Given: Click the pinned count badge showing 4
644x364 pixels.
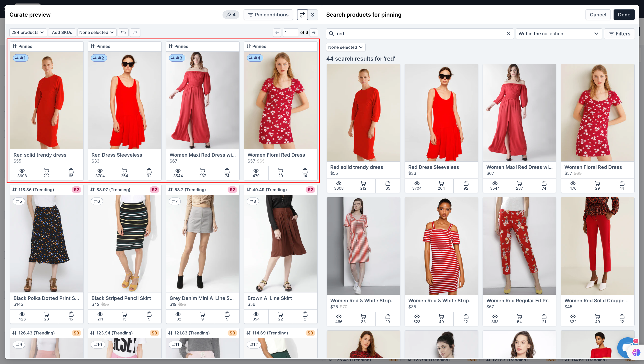Looking at the screenshot, I should (231, 15).
